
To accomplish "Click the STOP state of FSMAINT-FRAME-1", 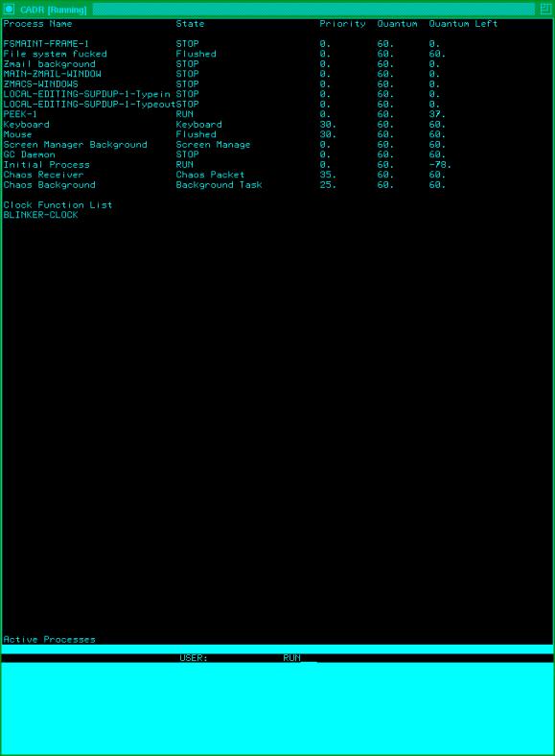I will tap(187, 44).
